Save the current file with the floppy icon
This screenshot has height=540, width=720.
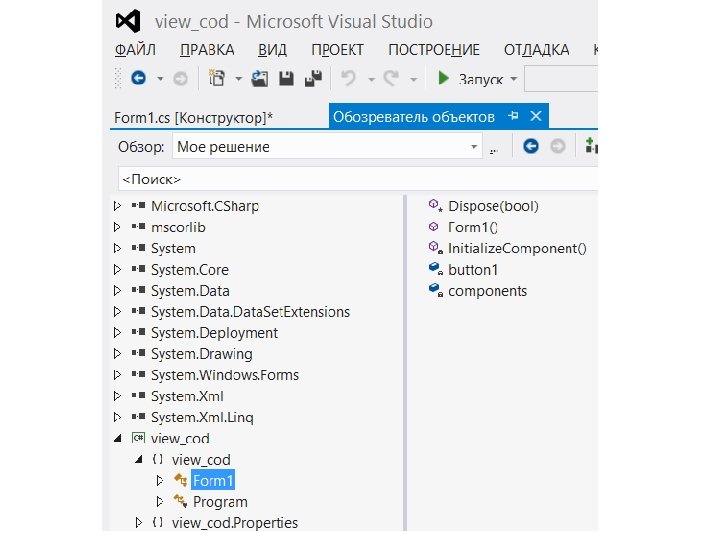tap(287, 79)
